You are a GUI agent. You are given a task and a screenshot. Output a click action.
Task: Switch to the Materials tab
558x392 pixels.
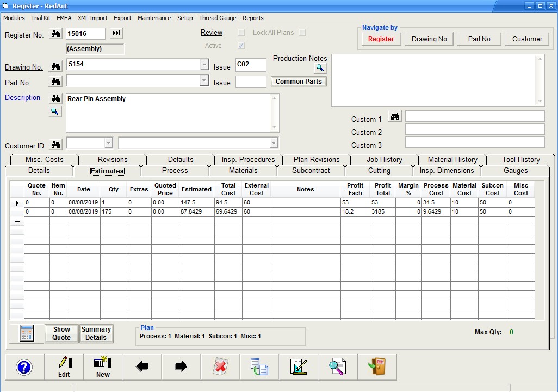coord(243,171)
